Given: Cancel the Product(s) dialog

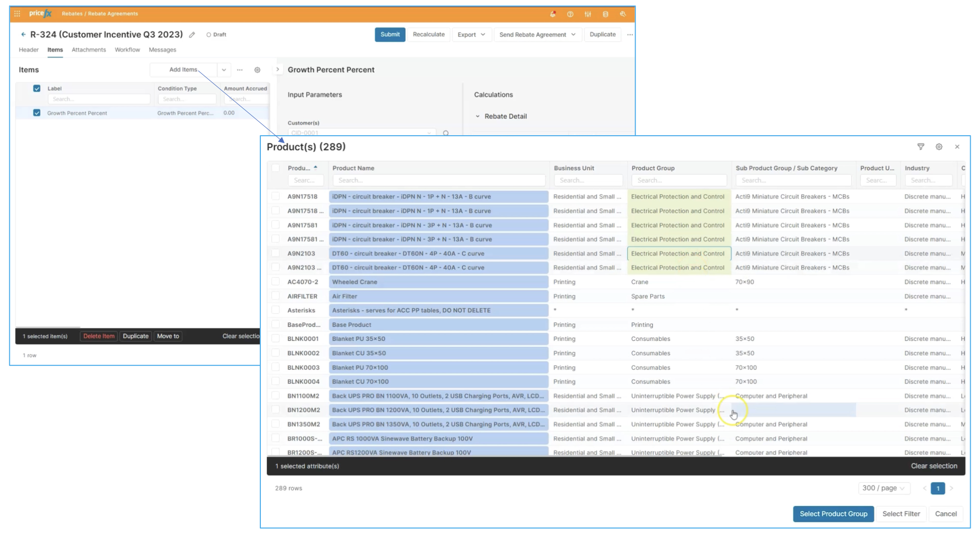Looking at the screenshot, I should tap(946, 514).
